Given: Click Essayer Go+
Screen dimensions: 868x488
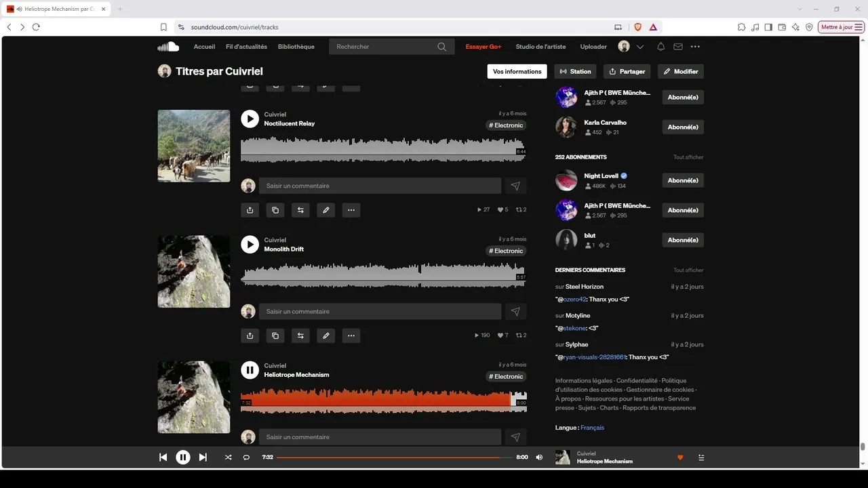Looking at the screenshot, I should [484, 47].
